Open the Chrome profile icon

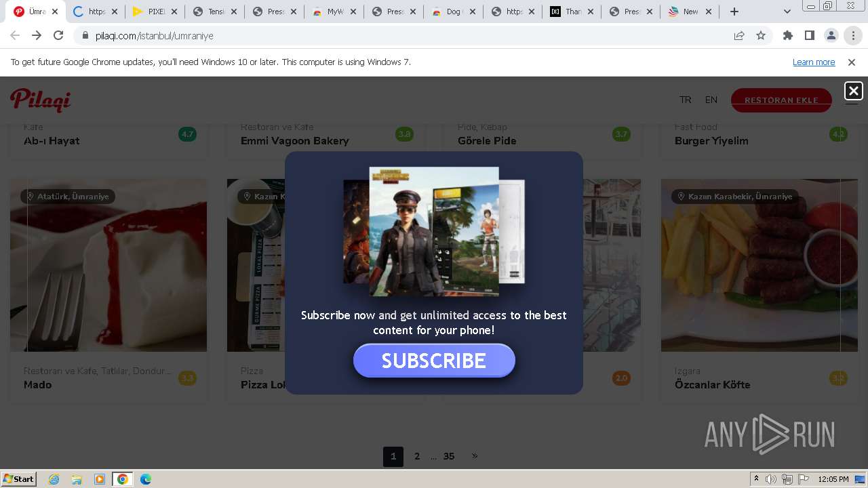pyautogui.click(x=831, y=36)
